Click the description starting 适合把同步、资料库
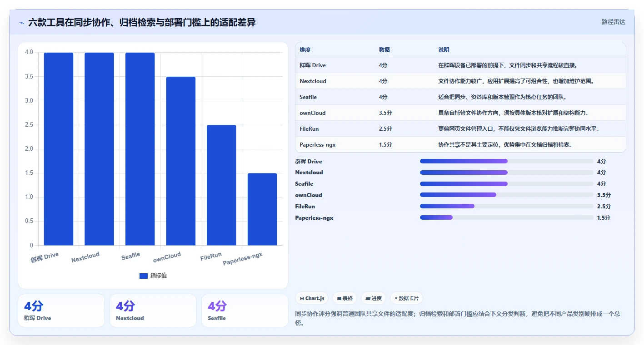The image size is (644, 345). click(502, 97)
